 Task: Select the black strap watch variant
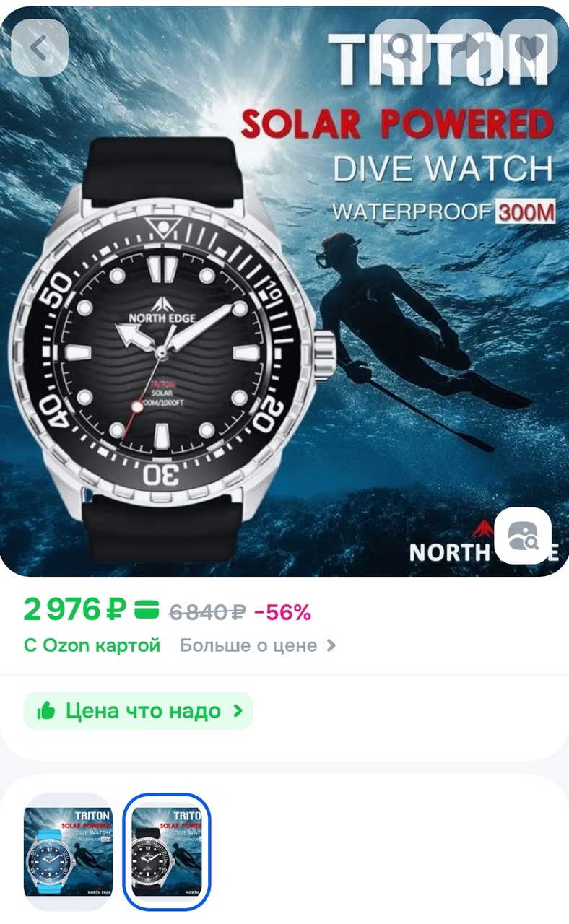167,852
